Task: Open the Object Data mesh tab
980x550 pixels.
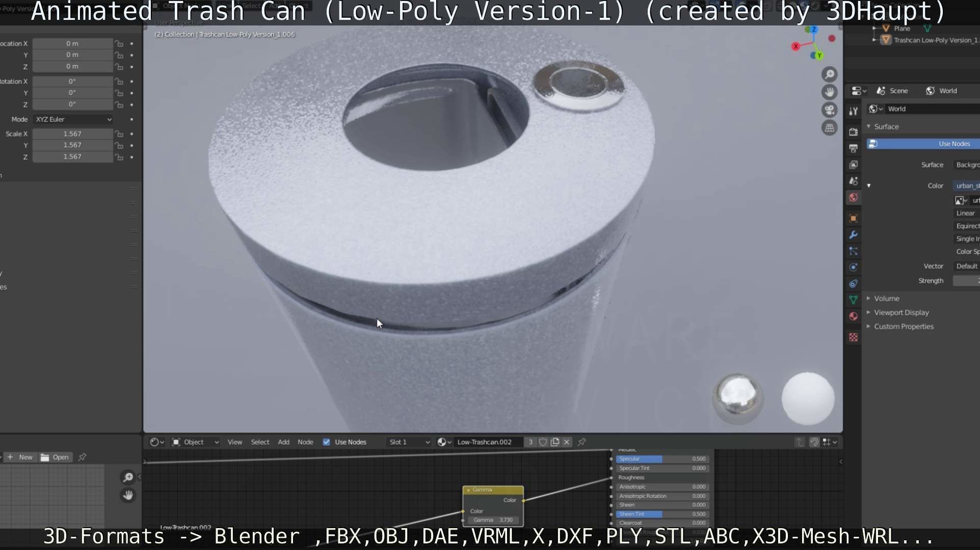Action: (x=853, y=300)
